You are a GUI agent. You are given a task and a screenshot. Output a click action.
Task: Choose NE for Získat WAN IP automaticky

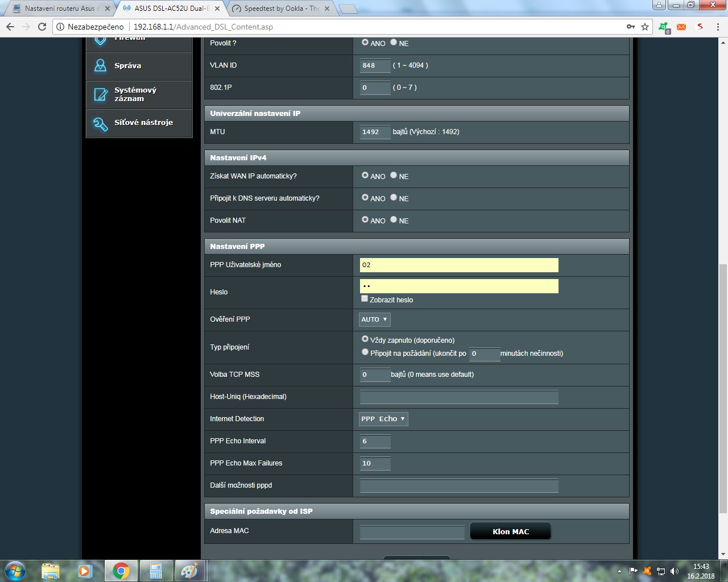pos(394,176)
